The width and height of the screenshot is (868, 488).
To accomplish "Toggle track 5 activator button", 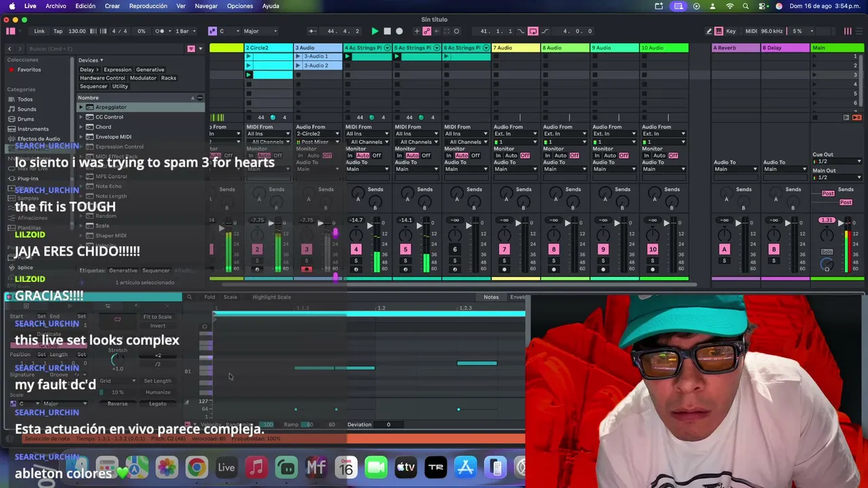I will 405,249.
